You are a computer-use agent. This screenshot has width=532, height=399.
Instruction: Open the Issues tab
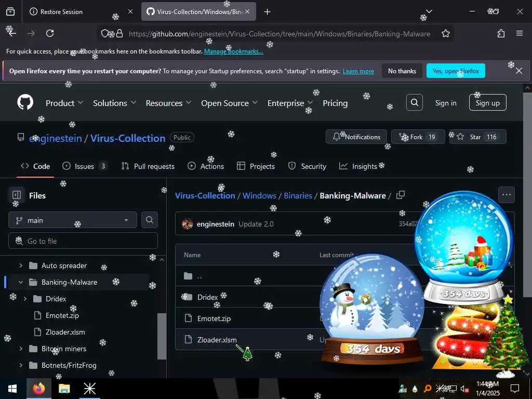coord(85,166)
